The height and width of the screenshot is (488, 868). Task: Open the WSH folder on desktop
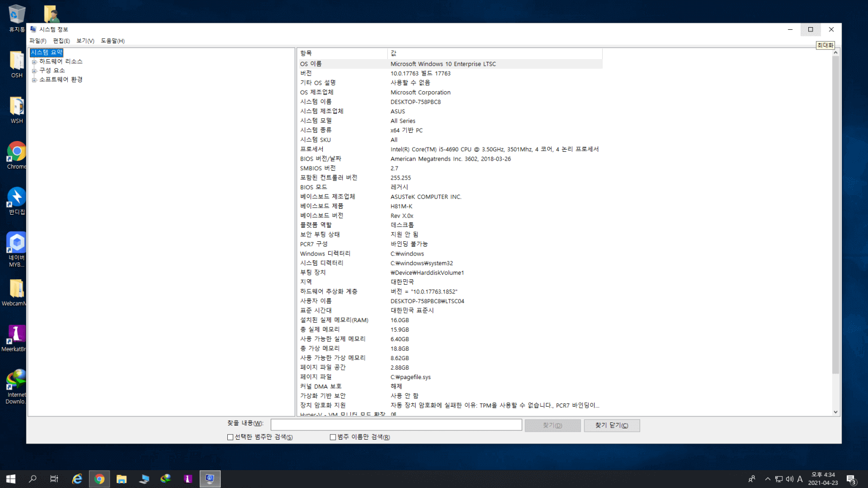coord(17,110)
